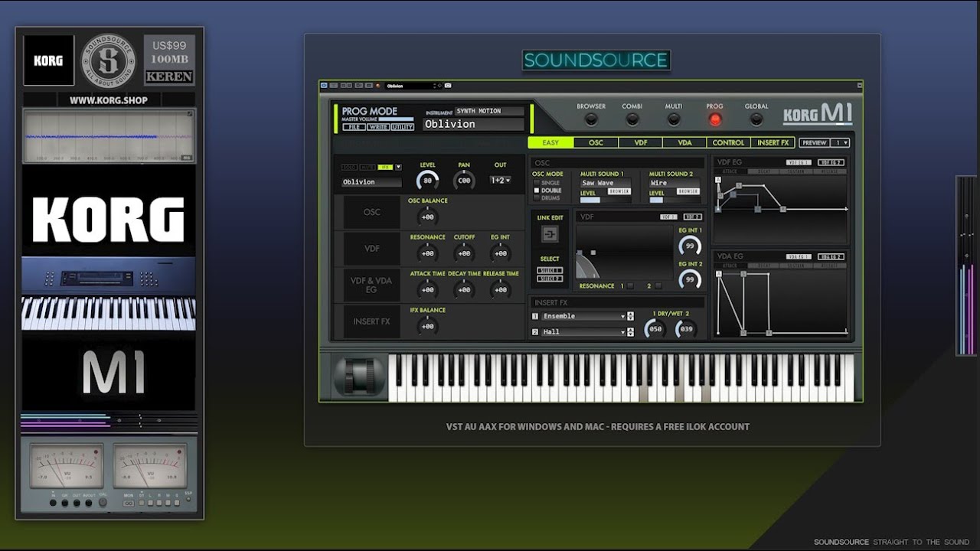This screenshot has height=551, width=980.
Task: Click the IFX Balance knob
Action: (x=427, y=327)
